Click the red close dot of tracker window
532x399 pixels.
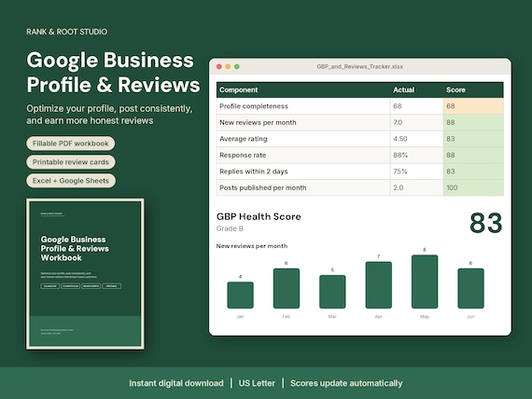tap(219, 67)
